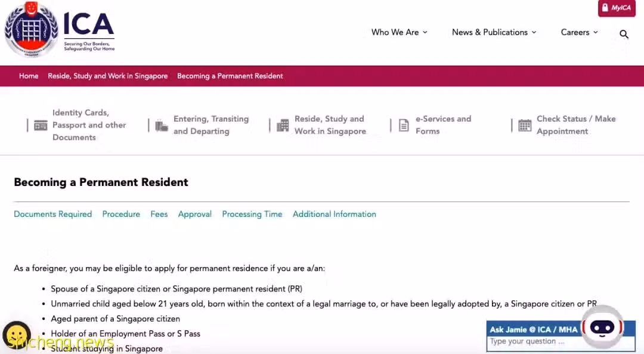This screenshot has height=354, width=644.
Task: Click the calendar icon for Check Status
Action: (525, 125)
